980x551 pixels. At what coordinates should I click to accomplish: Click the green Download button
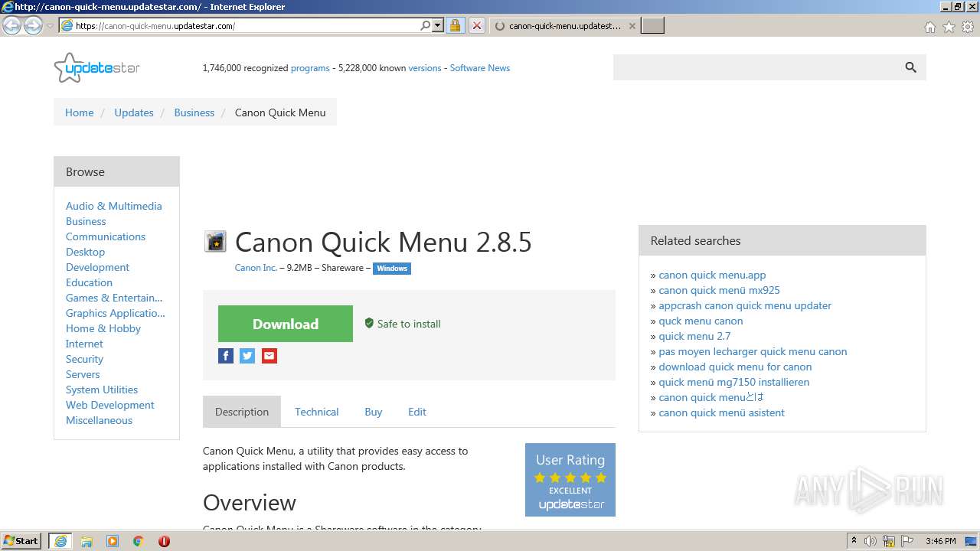pos(286,324)
